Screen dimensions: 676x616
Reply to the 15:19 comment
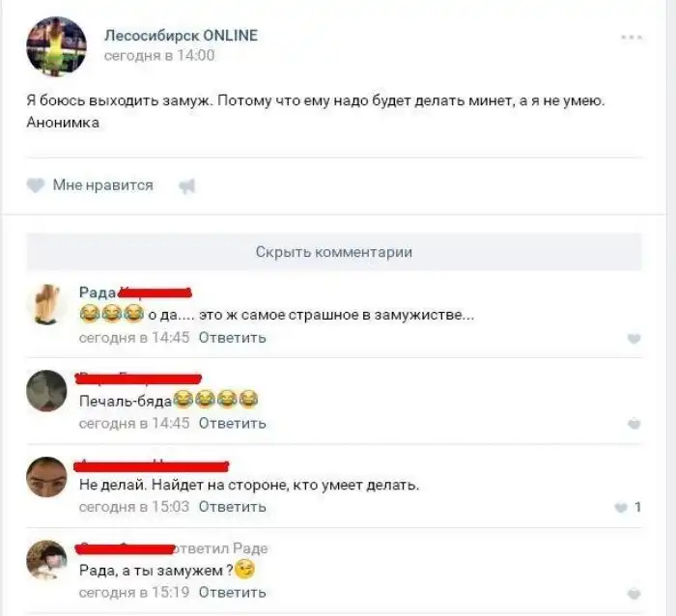[233, 592]
